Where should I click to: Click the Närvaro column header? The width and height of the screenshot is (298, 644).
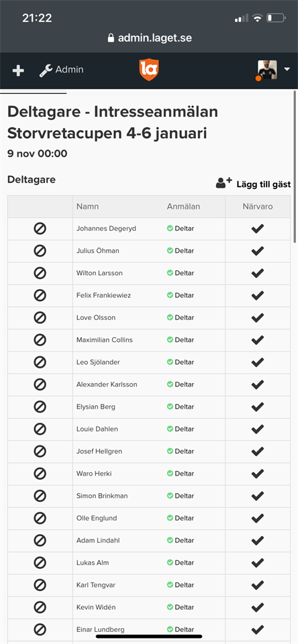pyautogui.click(x=257, y=207)
